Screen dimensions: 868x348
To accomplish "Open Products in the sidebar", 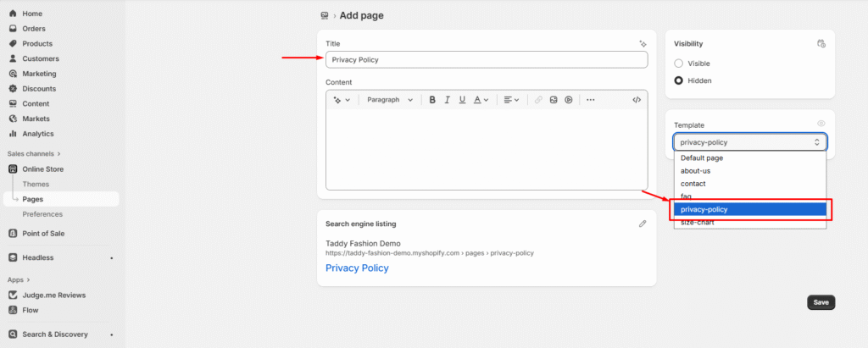I will (x=37, y=44).
